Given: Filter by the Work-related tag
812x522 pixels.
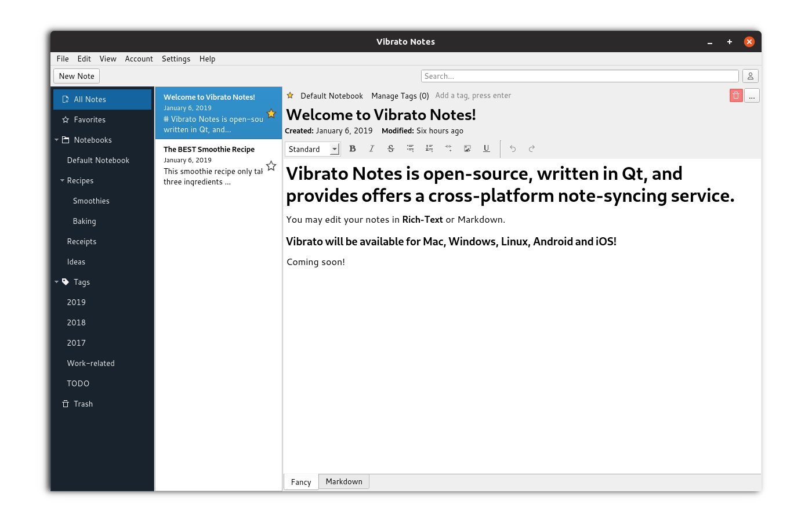Looking at the screenshot, I should pyautogui.click(x=90, y=363).
